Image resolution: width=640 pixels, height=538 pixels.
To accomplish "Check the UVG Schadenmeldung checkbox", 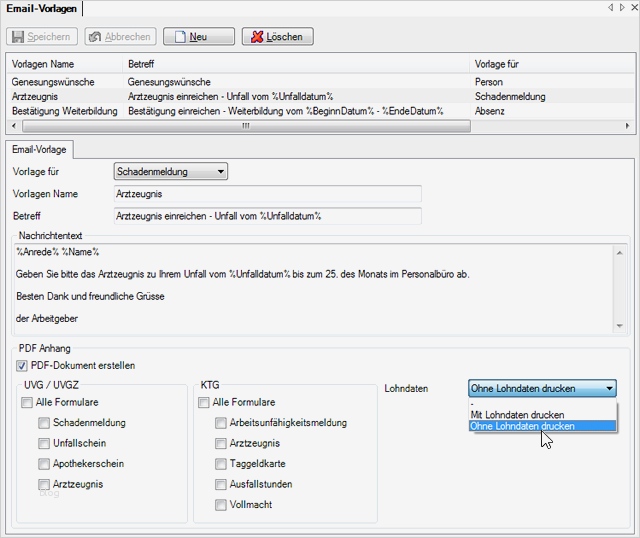I will coord(44,423).
